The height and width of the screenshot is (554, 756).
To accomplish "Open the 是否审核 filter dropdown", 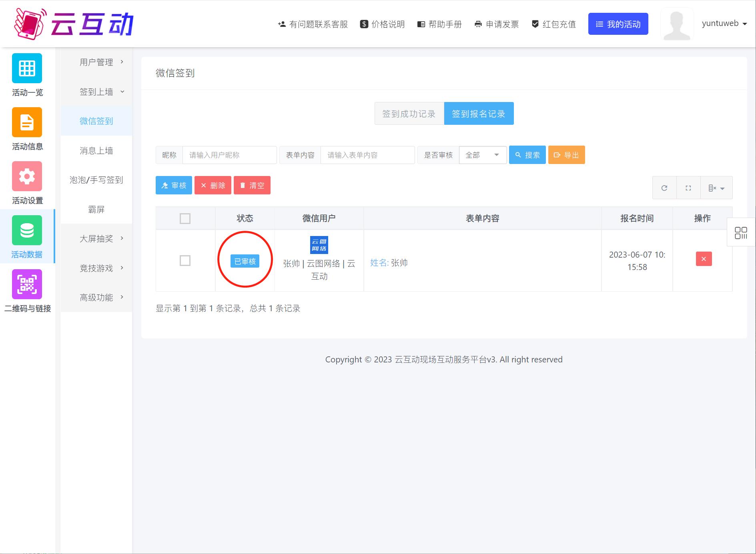I will 483,155.
